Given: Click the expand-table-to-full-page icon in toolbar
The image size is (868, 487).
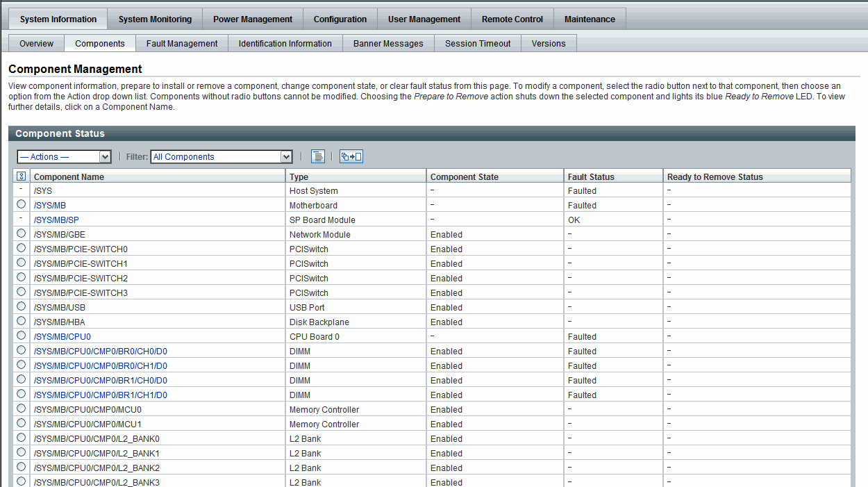Looking at the screenshot, I should [x=351, y=156].
